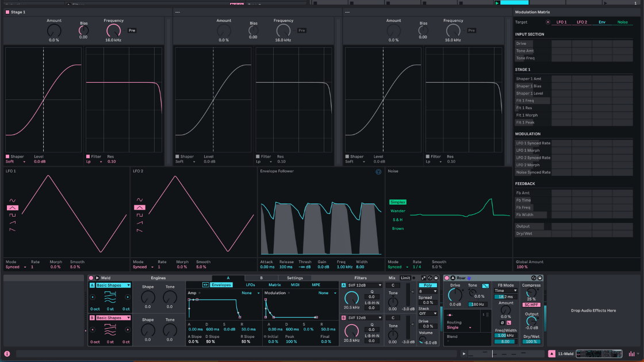Click the phase invert Ø button in Roar
Screen dimensions: 644x362
click(x=502, y=322)
